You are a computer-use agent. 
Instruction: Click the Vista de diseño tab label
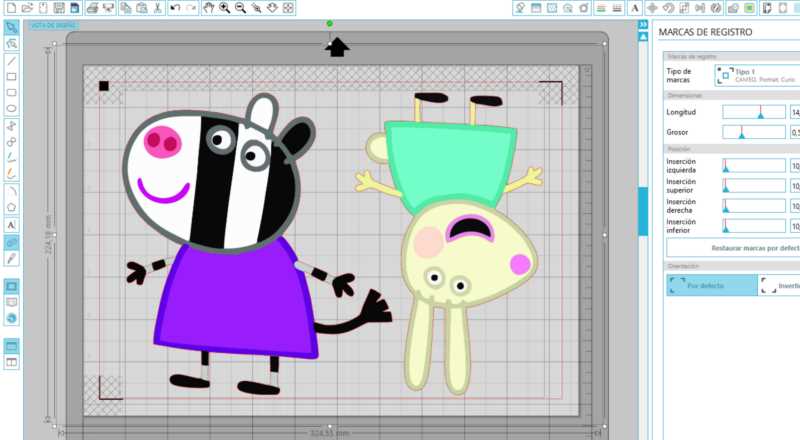pyautogui.click(x=53, y=25)
